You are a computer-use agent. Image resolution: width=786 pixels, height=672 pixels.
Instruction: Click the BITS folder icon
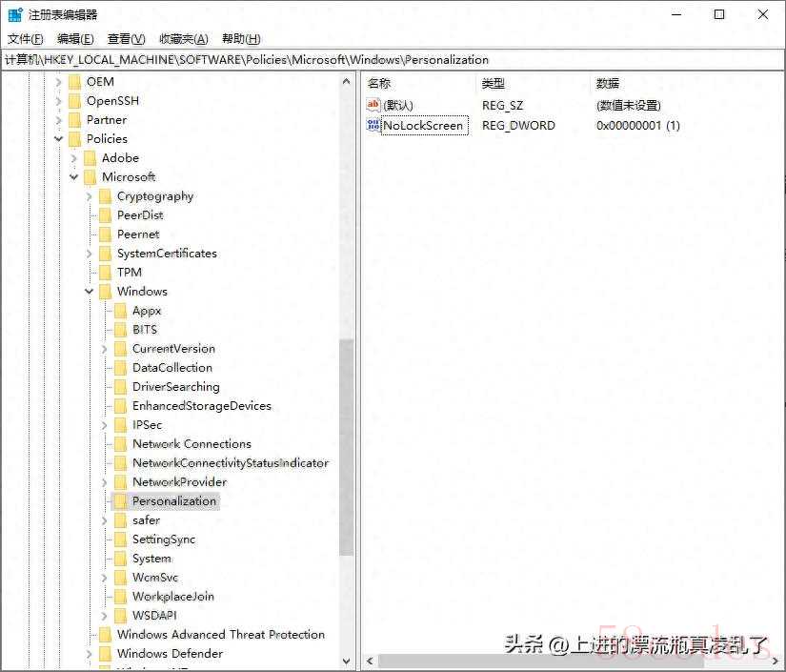tap(120, 330)
